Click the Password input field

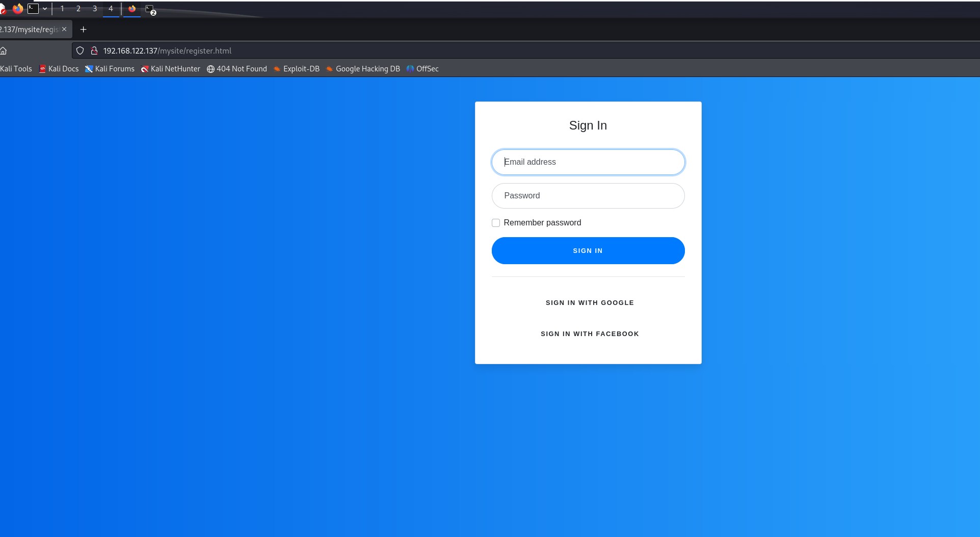tap(588, 196)
